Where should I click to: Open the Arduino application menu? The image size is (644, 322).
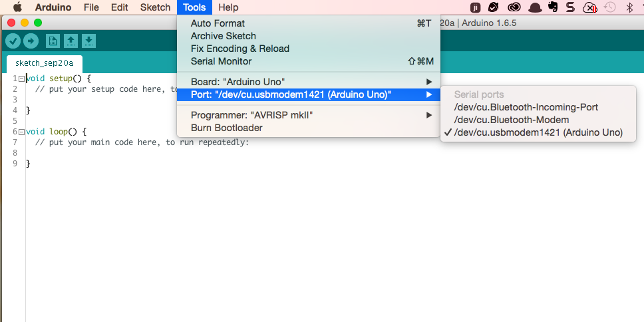[53, 7]
